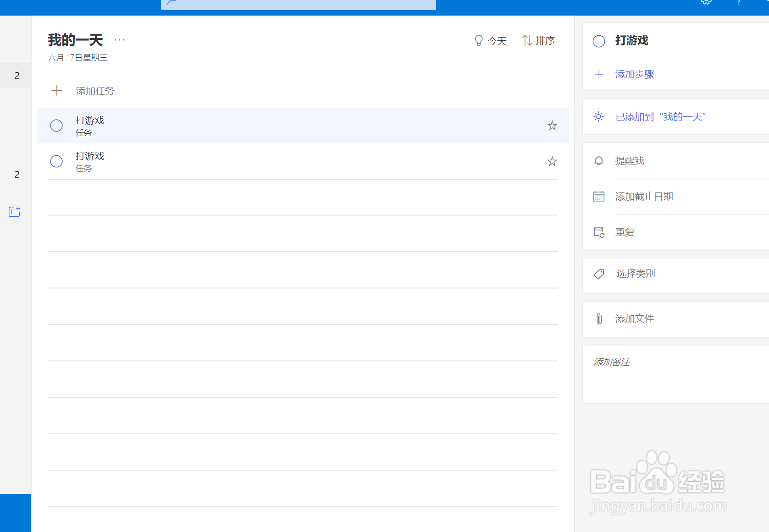769x532 pixels.
Task: Open the 提醒我 reminder option
Action: tap(629, 161)
